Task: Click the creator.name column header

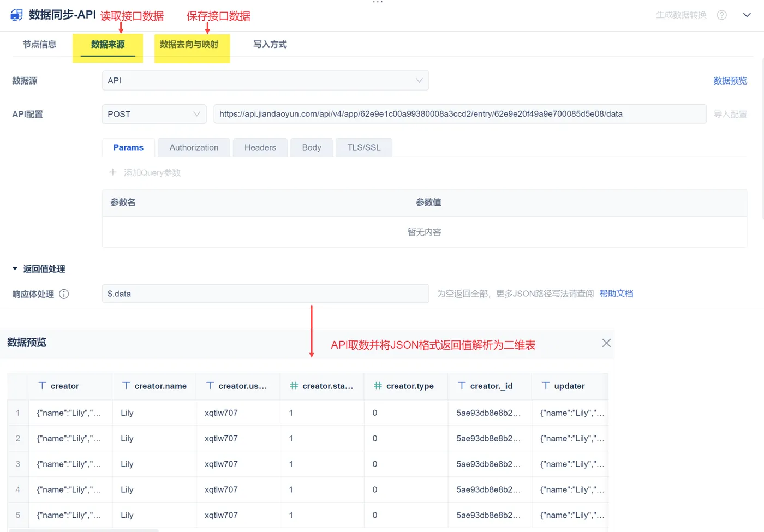Action: pyautogui.click(x=154, y=386)
